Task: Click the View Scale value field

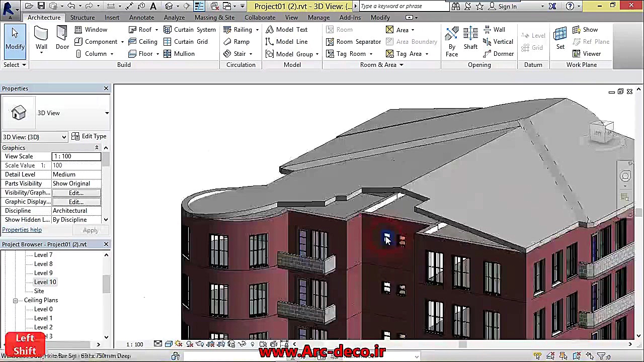Action: click(x=76, y=156)
